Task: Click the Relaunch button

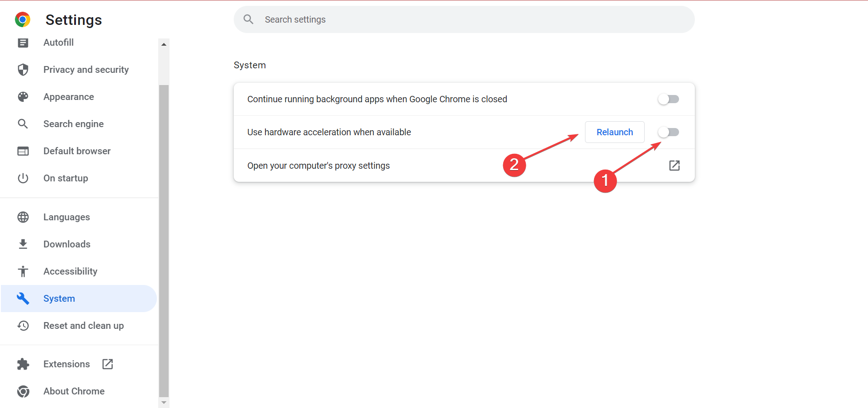Action: pos(615,132)
